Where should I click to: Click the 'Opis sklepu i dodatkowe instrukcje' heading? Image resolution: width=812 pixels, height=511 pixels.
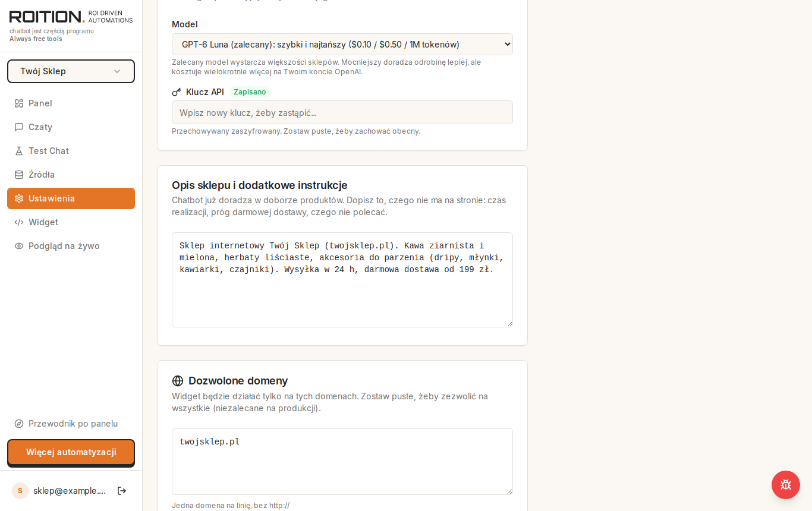pyautogui.click(x=260, y=185)
